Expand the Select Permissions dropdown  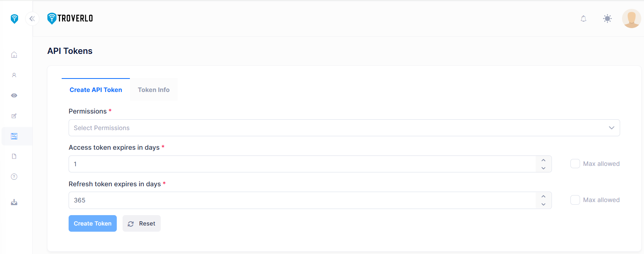[x=344, y=128]
